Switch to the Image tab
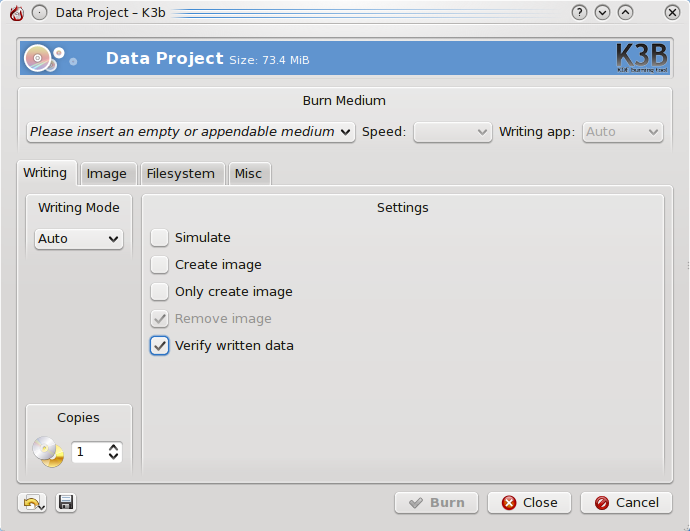Screen dimensions: 690x531 [x=106, y=174]
